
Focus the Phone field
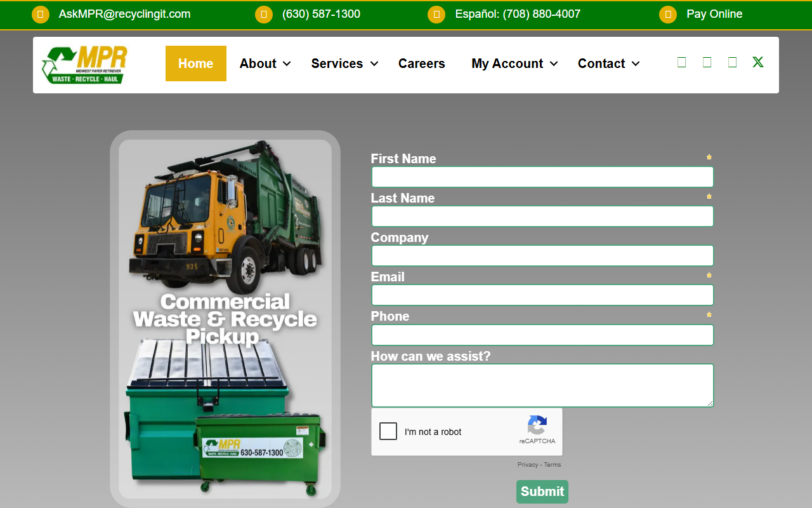click(542, 335)
